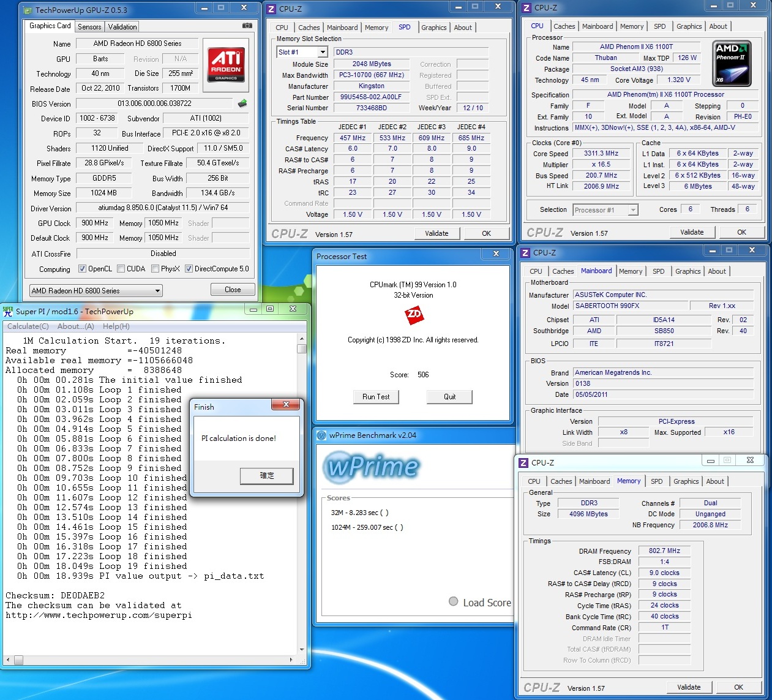
Task: Open the Calculate(C) menu in Super PI
Action: (x=28, y=326)
